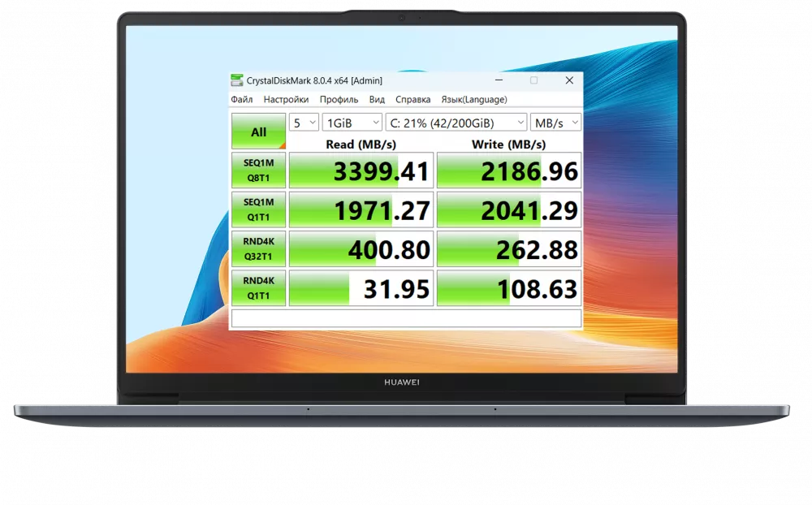Image resolution: width=812 pixels, height=505 pixels.
Task: Run the SEQ1M Q8T1 test
Action: pos(258,170)
